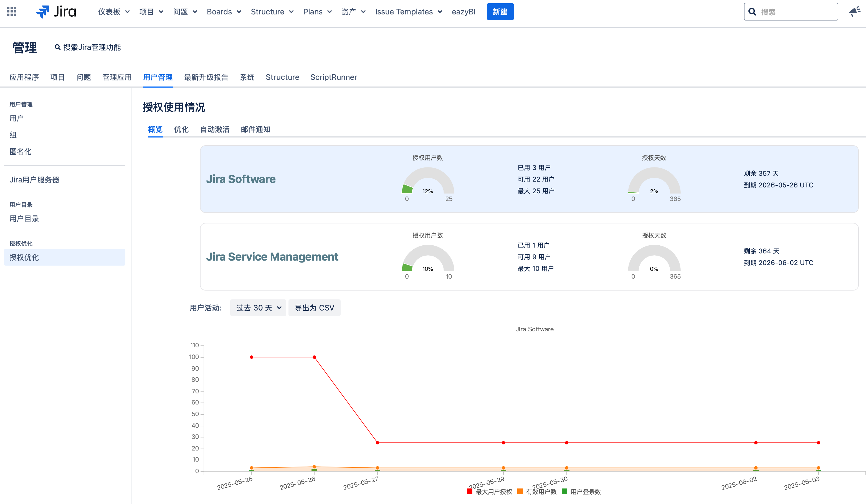This screenshot has height=504, width=866.
Task: Click the Jira logo
Action: [x=56, y=12]
